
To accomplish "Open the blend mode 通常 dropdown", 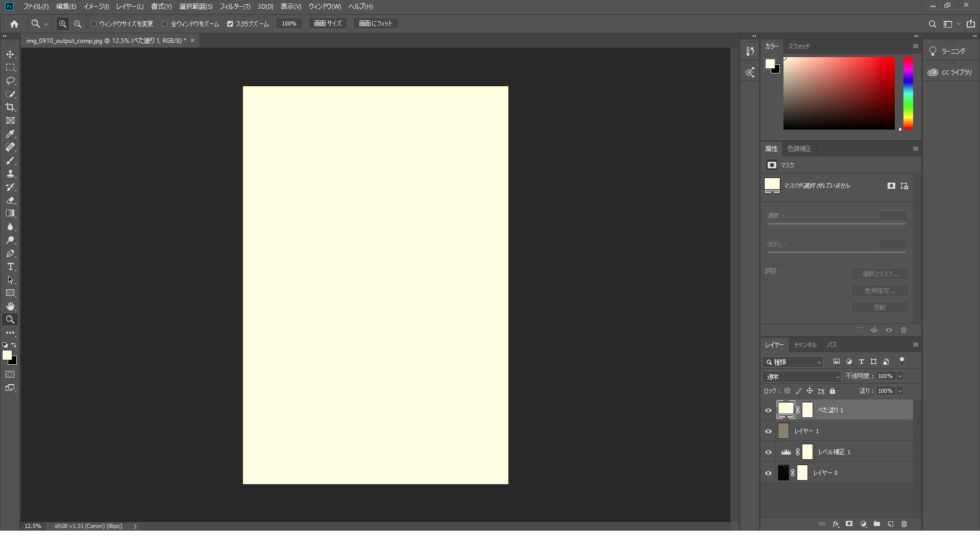I will coord(801,377).
